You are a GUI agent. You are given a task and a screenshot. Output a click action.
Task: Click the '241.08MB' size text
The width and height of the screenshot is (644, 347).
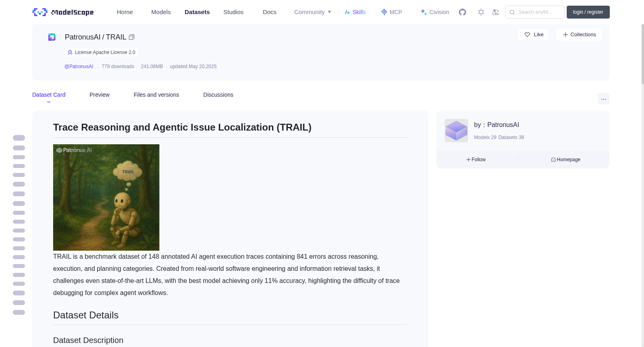pyautogui.click(x=152, y=66)
